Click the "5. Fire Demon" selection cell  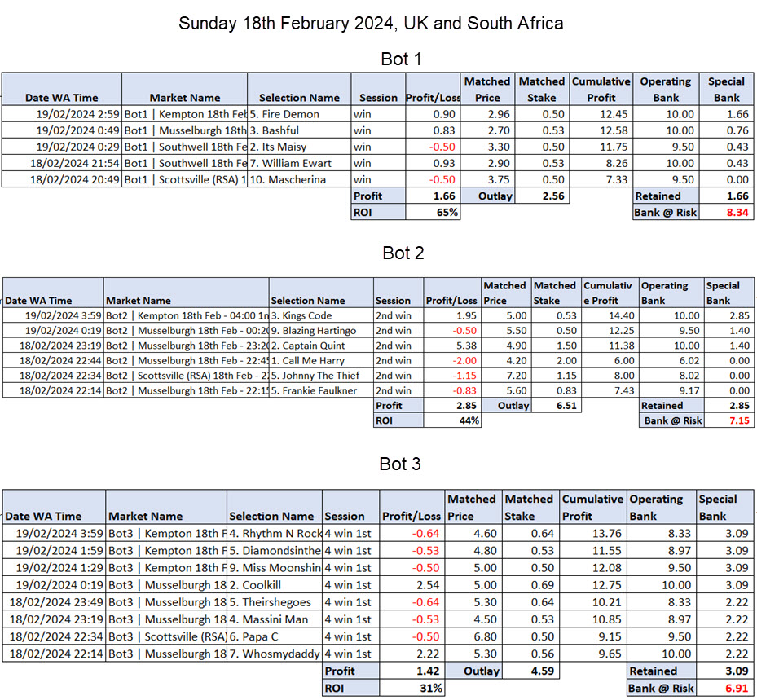pos(298,114)
